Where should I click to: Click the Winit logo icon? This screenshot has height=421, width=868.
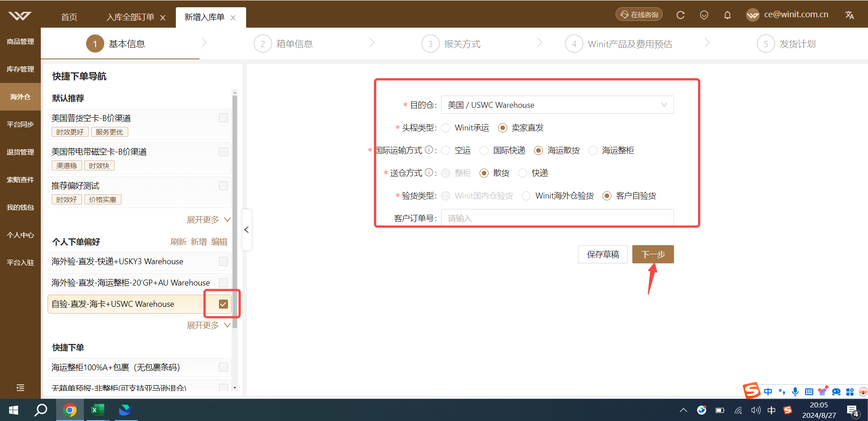20,16
